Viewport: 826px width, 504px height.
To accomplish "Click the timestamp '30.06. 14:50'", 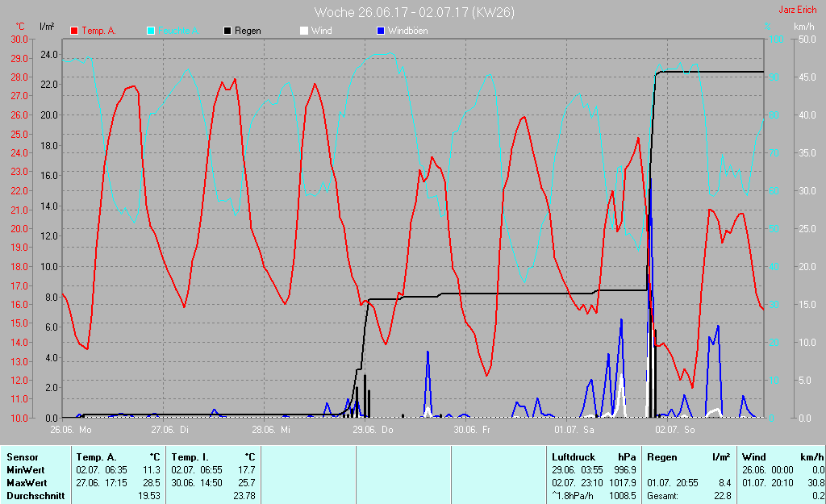I will click(197, 483).
